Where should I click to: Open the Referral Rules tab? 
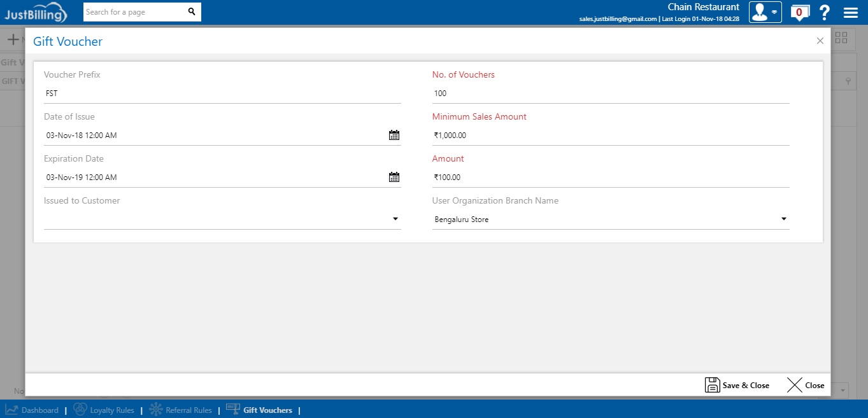coord(181,410)
